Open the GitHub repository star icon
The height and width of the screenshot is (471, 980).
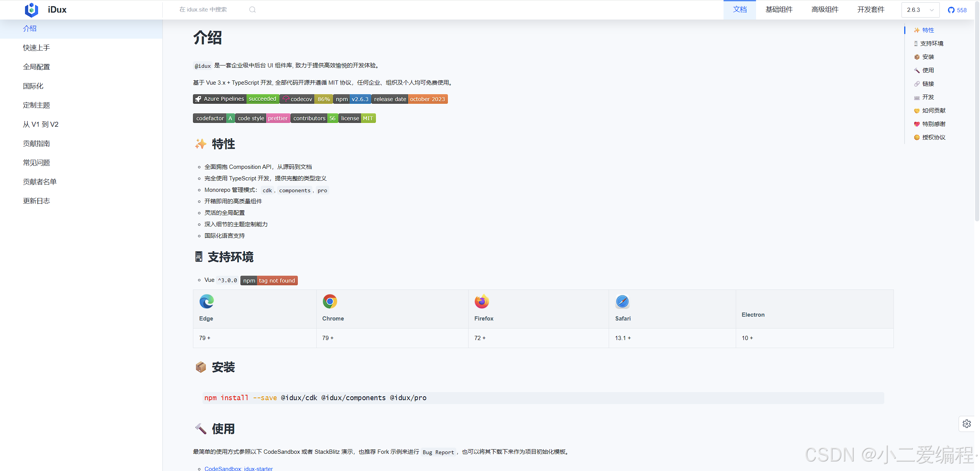click(951, 10)
